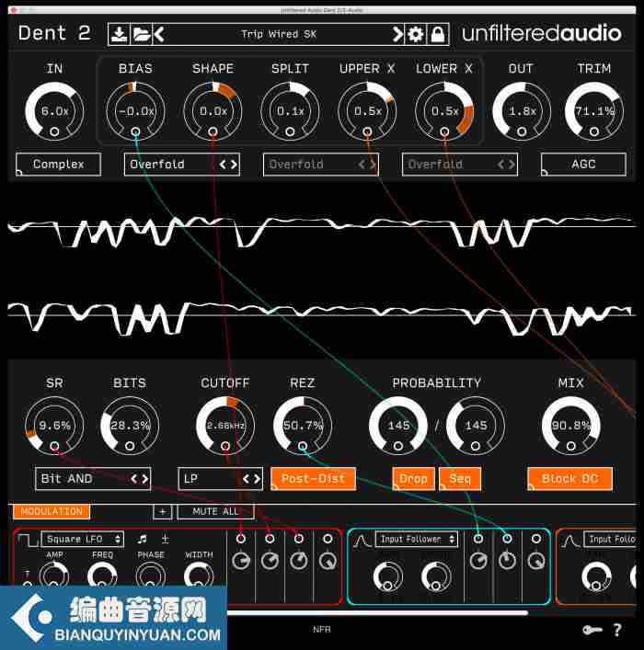Enable tempo sync note icon on LFO
644x650 pixels.
point(142,539)
